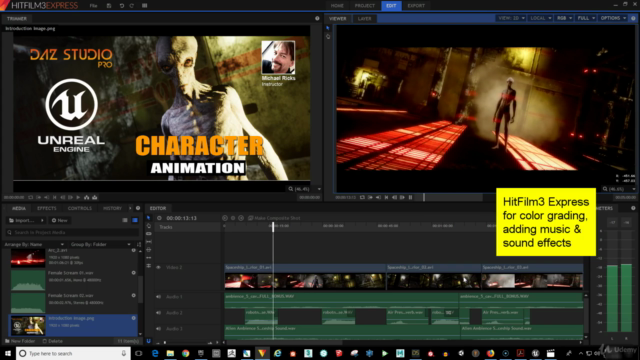
Task: Mute the Audio 2 track
Action: (x=158, y=313)
